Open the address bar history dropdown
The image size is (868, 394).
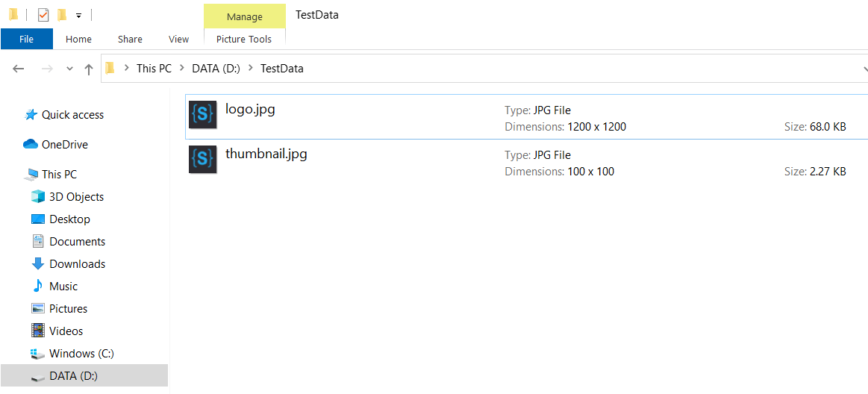864,69
